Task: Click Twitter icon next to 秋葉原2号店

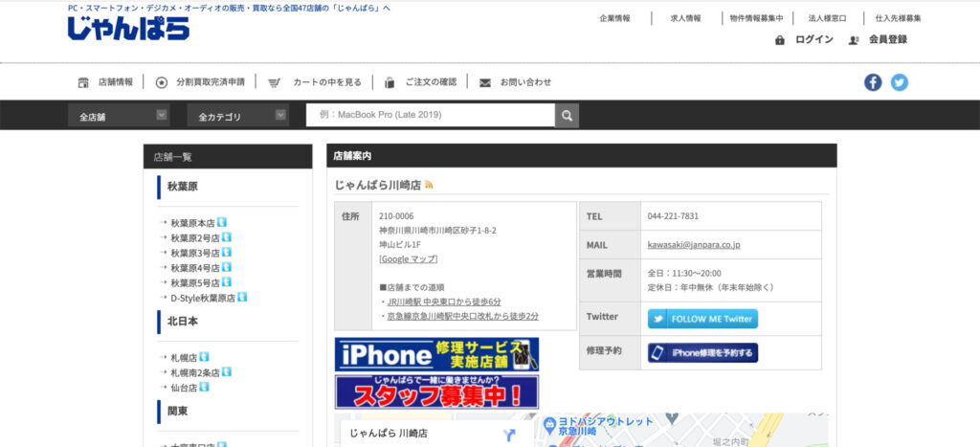Action: (226, 237)
